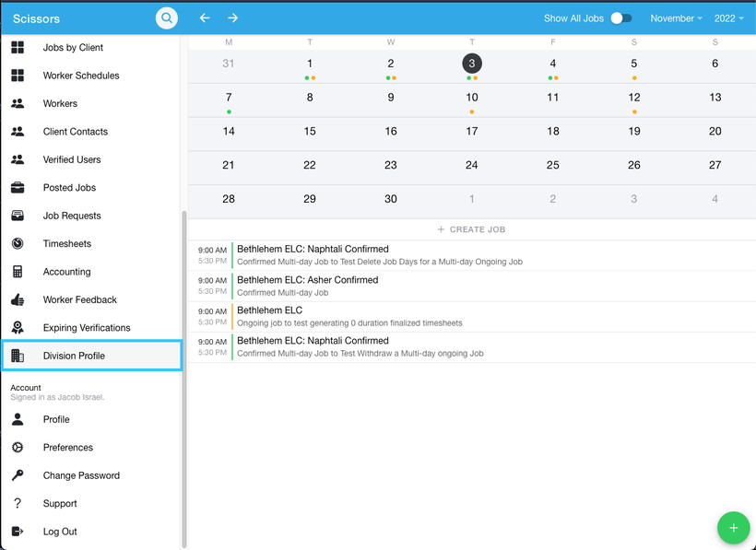This screenshot has height=550, width=756.
Task: Click the Support question mark icon
Action: [x=18, y=503]
